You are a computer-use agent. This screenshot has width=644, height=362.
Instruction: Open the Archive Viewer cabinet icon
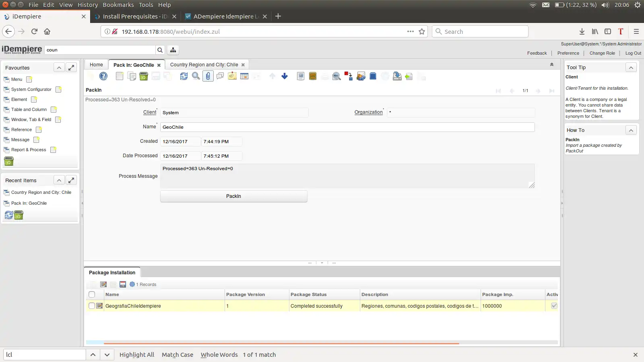click(313, 76)
